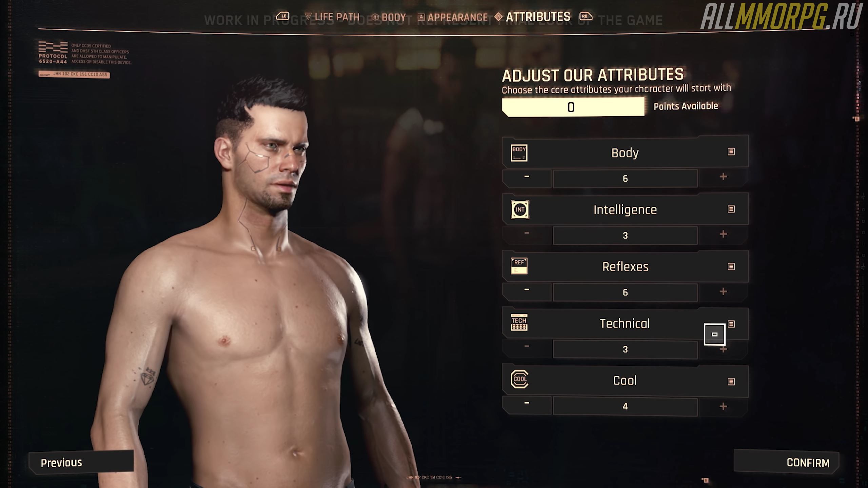Click the INT Intelligence icon

(520, 210)
